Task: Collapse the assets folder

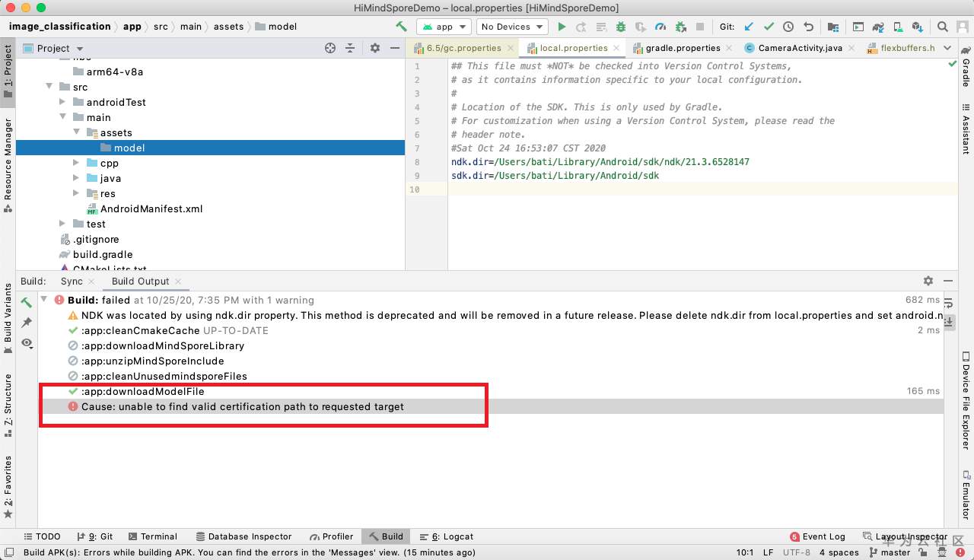Action: click(77, 132)
